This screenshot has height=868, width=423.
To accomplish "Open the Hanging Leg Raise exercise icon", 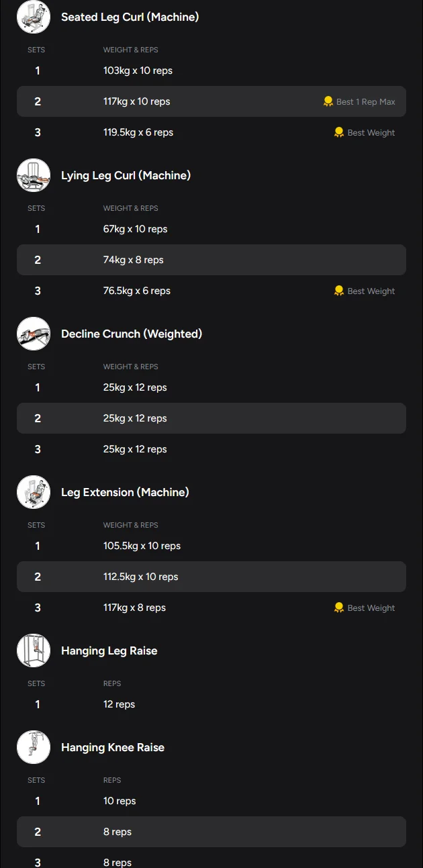I will (34, 650).
